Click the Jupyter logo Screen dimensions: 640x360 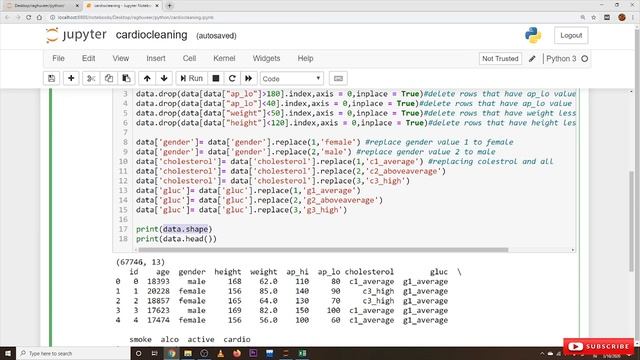point(76,35)
